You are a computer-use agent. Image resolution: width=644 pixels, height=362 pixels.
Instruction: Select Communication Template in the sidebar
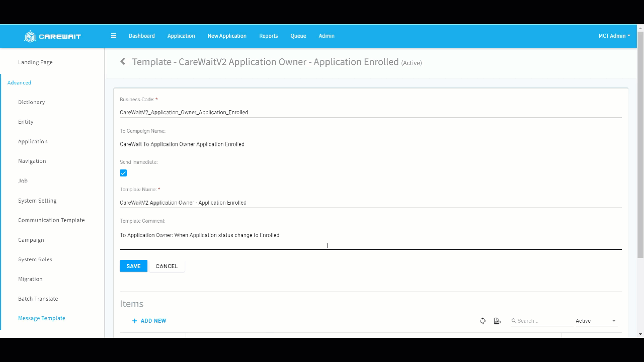51,220
